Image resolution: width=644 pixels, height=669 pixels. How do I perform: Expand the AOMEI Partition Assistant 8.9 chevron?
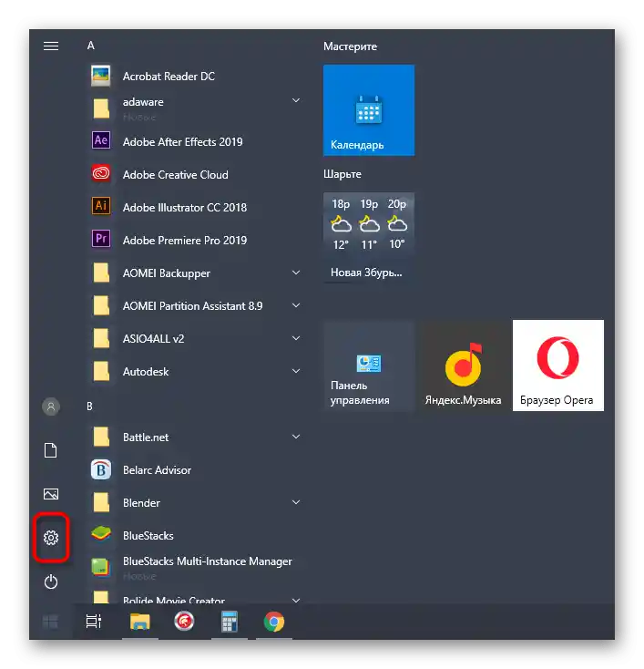pyautogui.click(x=296, y=305)
